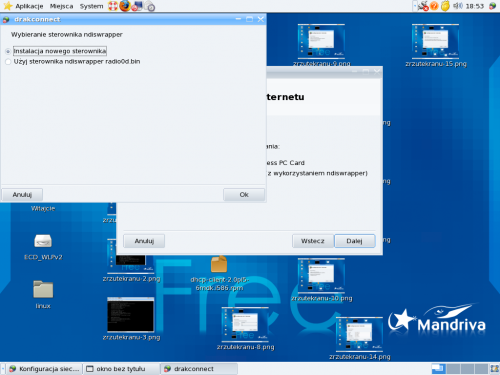Click the volume speaker tray icon
The width and height of the screenshot is (500, 375).
(458, 6)
